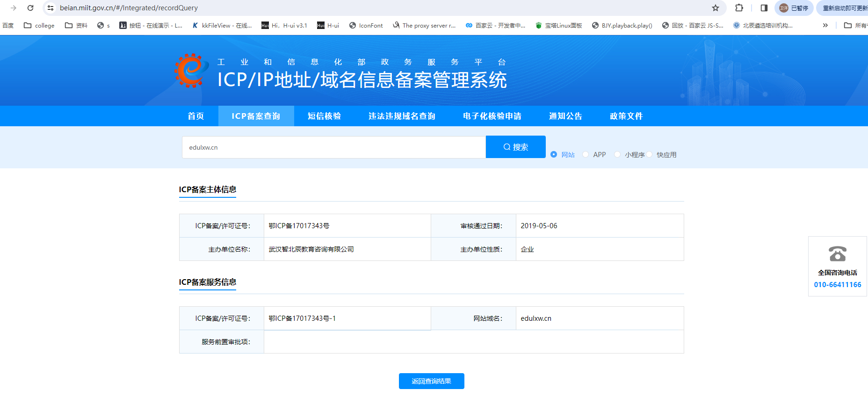Open the IconFont bookmark

coord(366,26)
